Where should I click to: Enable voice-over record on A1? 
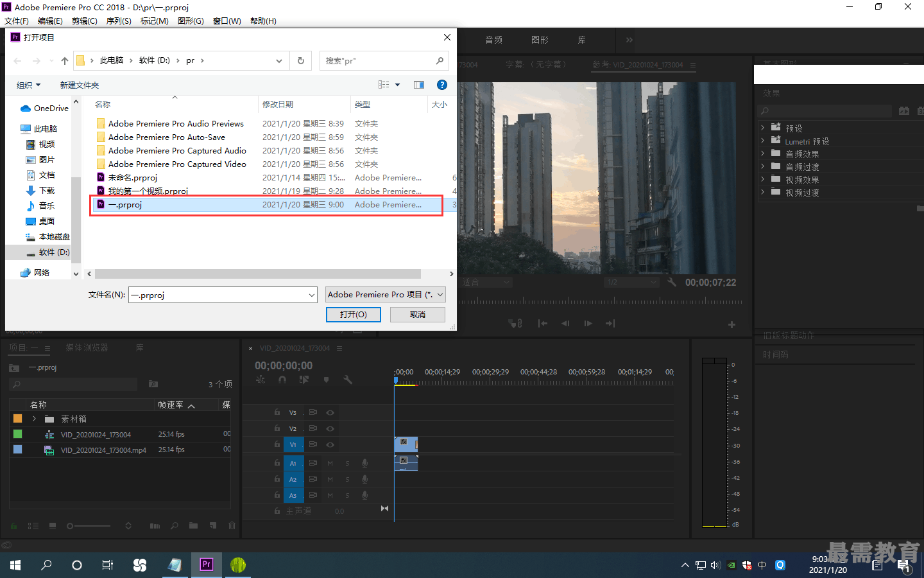point(364,463)
